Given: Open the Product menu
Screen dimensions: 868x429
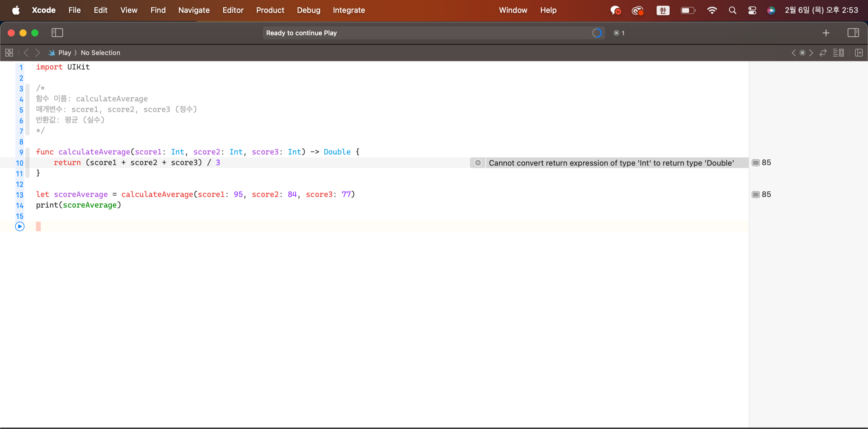Looking at the screenshot, I should click(x=270, y=10).
